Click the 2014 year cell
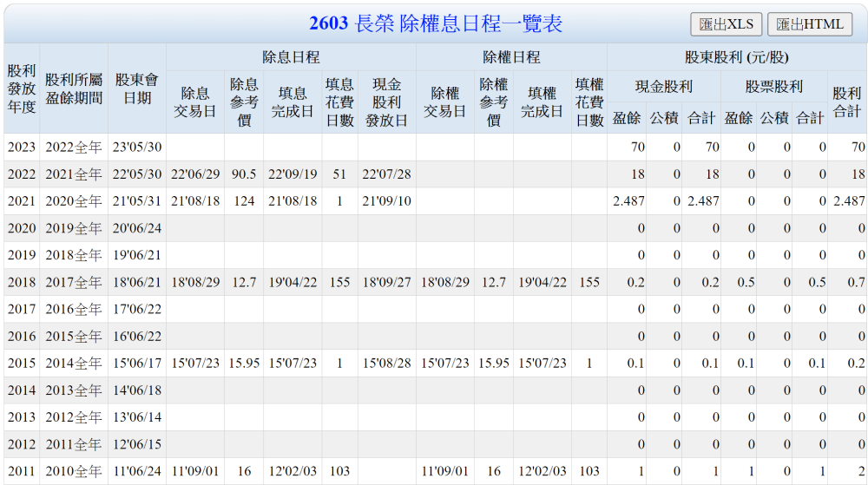The width and height of the screenshot is (868, 485). [22, 390]
